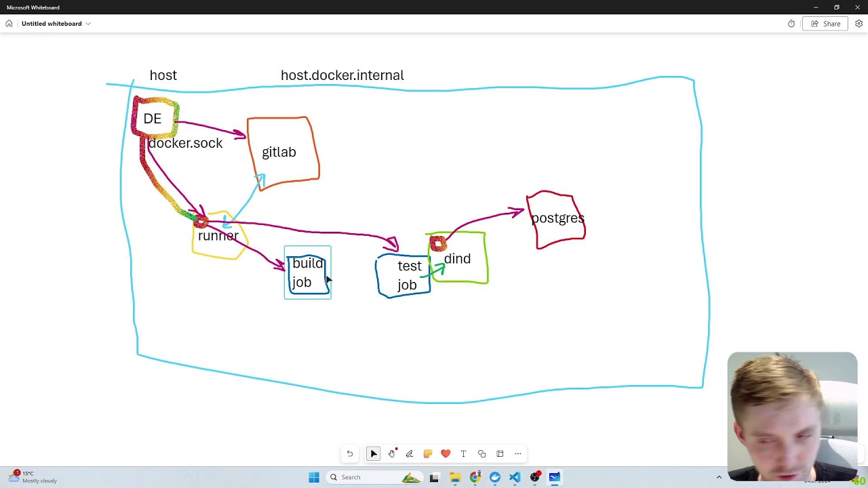This screenshot has width=868, height=488.
Task: Open File Explorer from taskbar
Action: (x=455, y=477)
